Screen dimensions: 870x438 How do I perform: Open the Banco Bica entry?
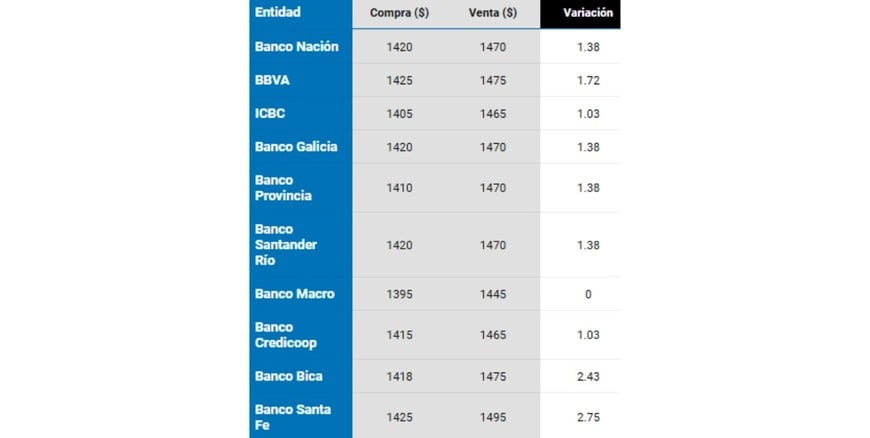click(x=289, y=376)
